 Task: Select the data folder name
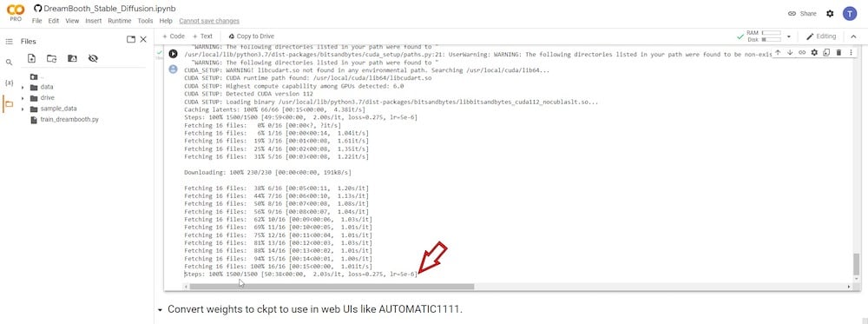click(x=47, y=87)
